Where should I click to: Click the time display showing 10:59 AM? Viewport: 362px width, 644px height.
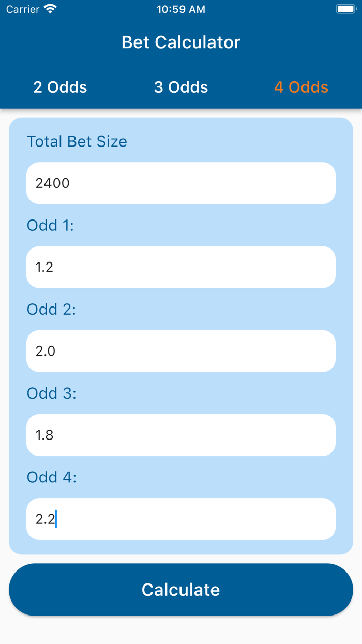click(180, 9)
